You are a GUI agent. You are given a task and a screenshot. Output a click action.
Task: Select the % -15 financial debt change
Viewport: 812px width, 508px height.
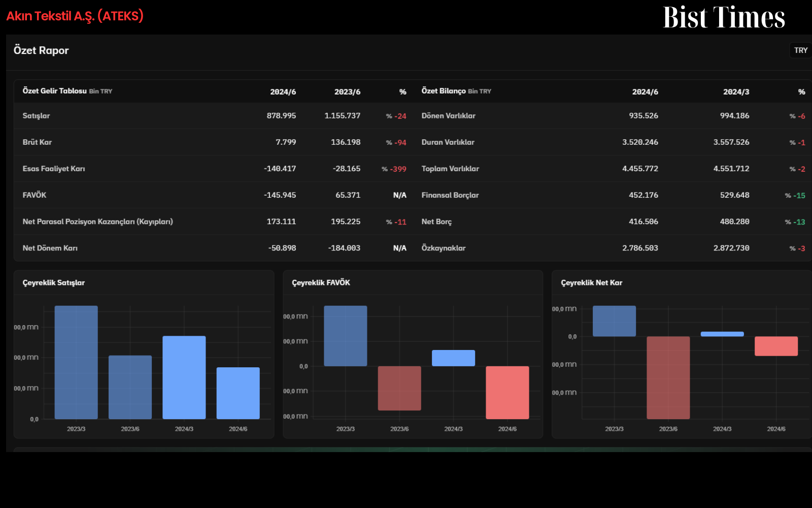click(x=795, y=196)
